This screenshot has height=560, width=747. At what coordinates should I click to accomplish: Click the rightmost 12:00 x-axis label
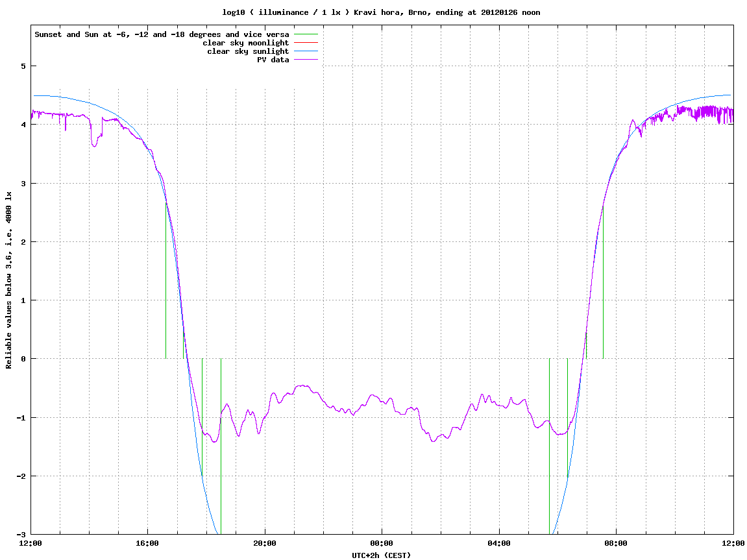pos(733,543)
